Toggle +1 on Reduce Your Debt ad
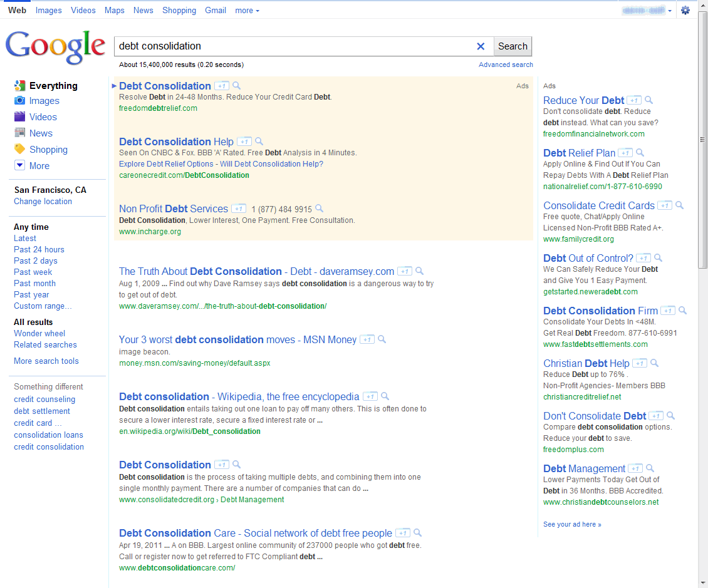 [634, 100]
